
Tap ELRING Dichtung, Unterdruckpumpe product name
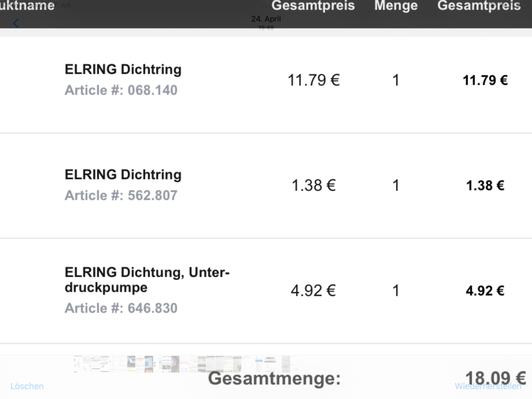coord(147,280)
